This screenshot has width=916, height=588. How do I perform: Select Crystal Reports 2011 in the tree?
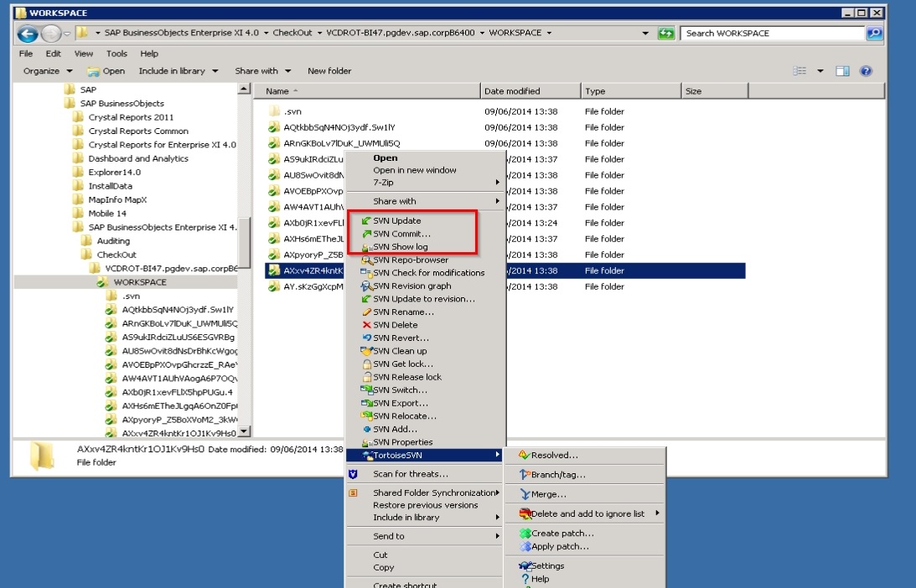(131, 116)
